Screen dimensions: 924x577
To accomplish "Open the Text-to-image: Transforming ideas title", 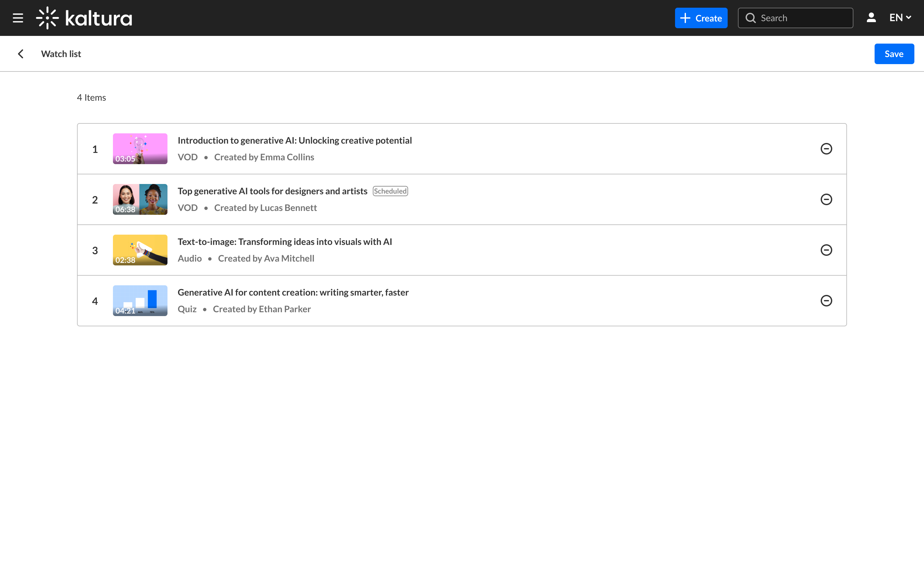I will [x=285, y=242].
